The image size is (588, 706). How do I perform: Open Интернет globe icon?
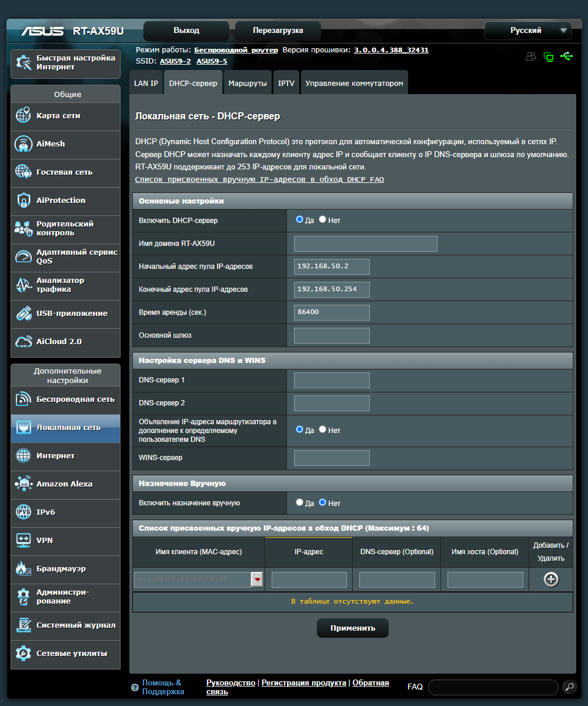24,455
